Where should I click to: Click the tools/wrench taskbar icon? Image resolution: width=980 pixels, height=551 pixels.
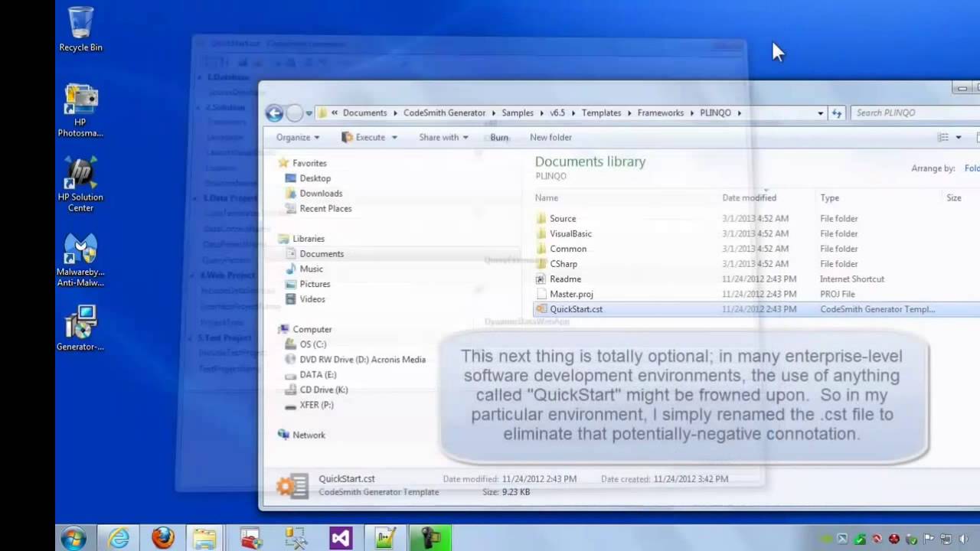click(x=296, y=538)
